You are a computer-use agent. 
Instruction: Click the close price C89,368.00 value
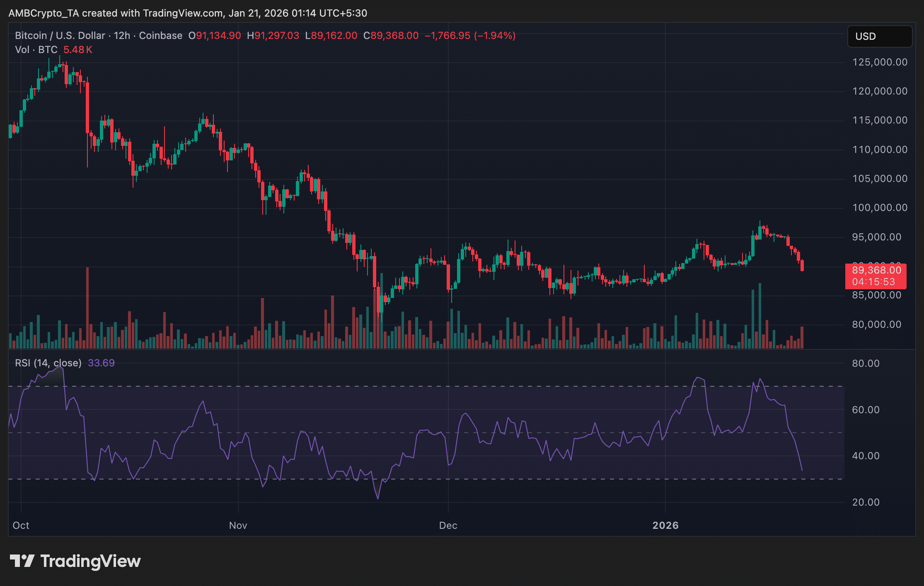[391, 36]
